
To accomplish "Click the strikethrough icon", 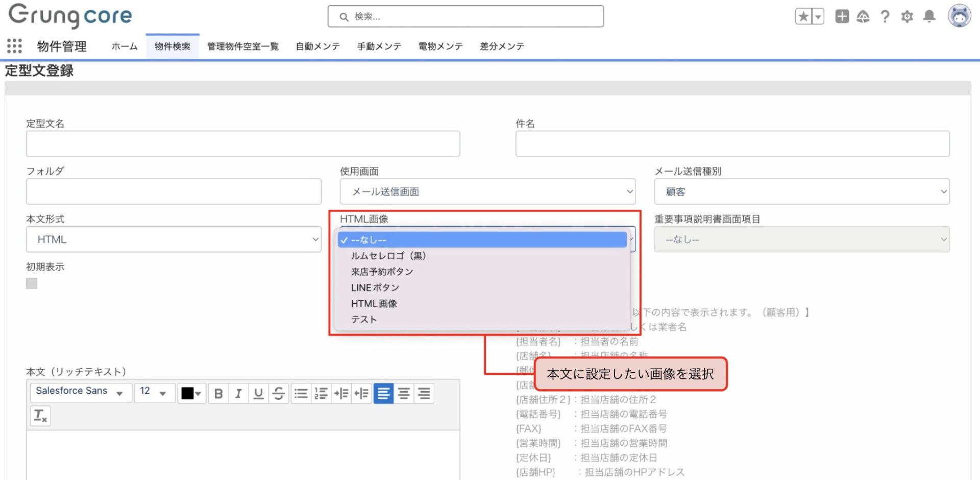I will tap(279, 394).
